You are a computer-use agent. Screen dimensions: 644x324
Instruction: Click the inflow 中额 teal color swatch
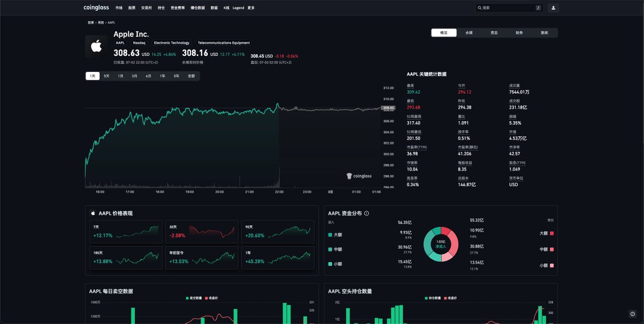[330, 249]
